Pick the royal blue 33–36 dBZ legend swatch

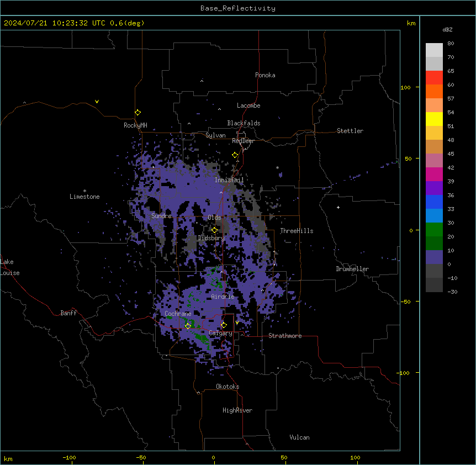(x=434, y=202)
